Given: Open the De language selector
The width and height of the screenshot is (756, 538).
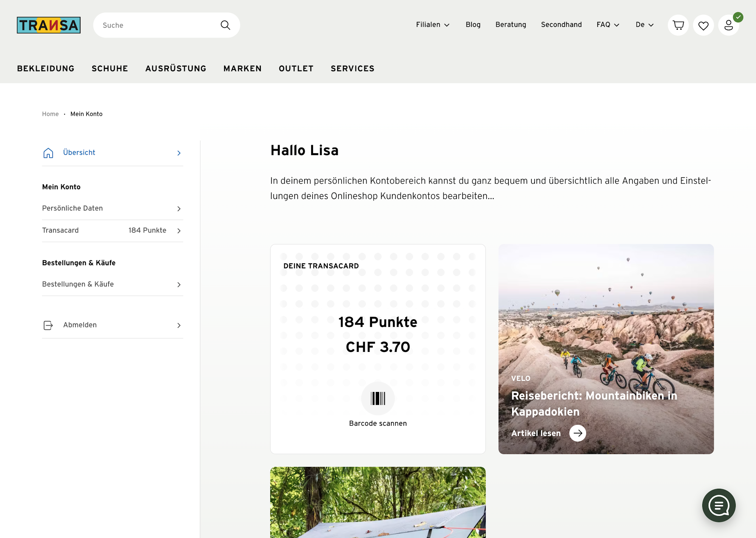Looking at the screenshot, I should coord(644,25).
